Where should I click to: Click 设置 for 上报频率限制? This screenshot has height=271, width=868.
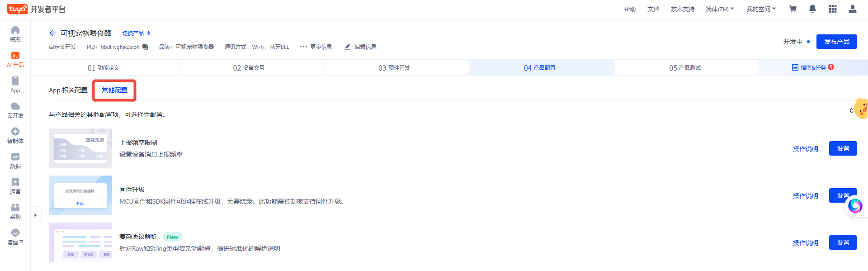[843, 148]
